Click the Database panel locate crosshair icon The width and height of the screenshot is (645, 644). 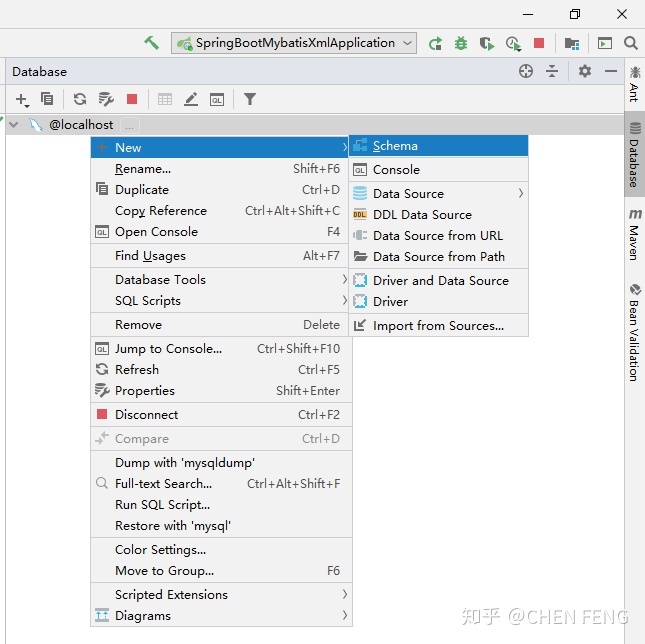(526, 71)
